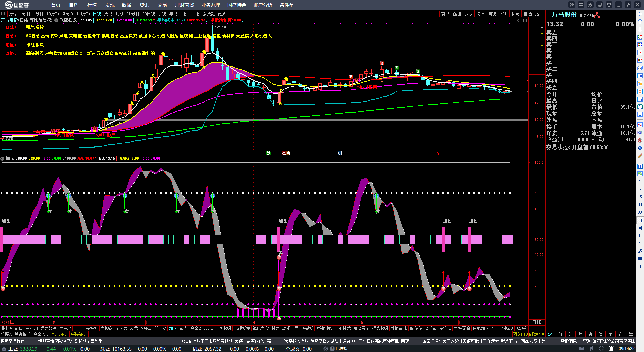Click the green refresh sidebar icon

pos(640,174)
